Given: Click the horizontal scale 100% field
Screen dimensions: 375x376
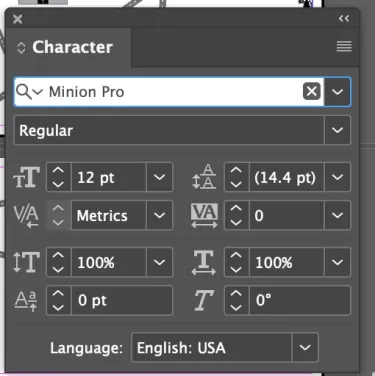Looking at the screenshot, I should click(287, 262).
